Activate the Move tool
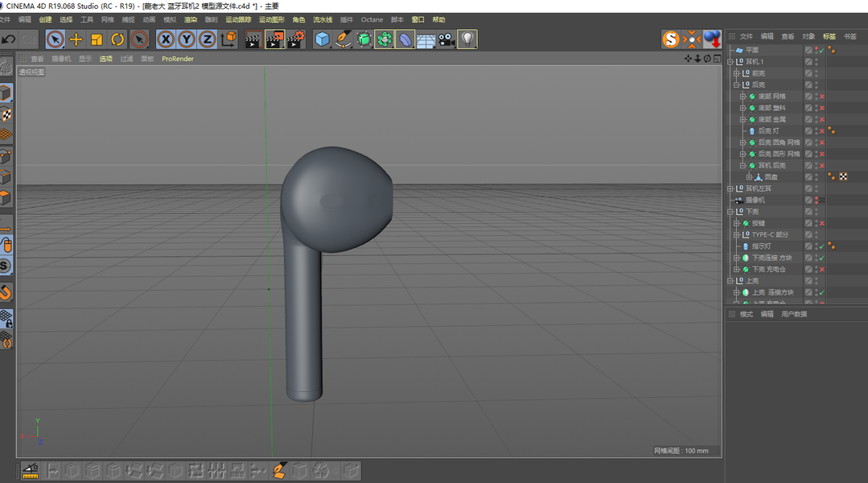Viewport: 868px width, 483px height. [76, 39]
